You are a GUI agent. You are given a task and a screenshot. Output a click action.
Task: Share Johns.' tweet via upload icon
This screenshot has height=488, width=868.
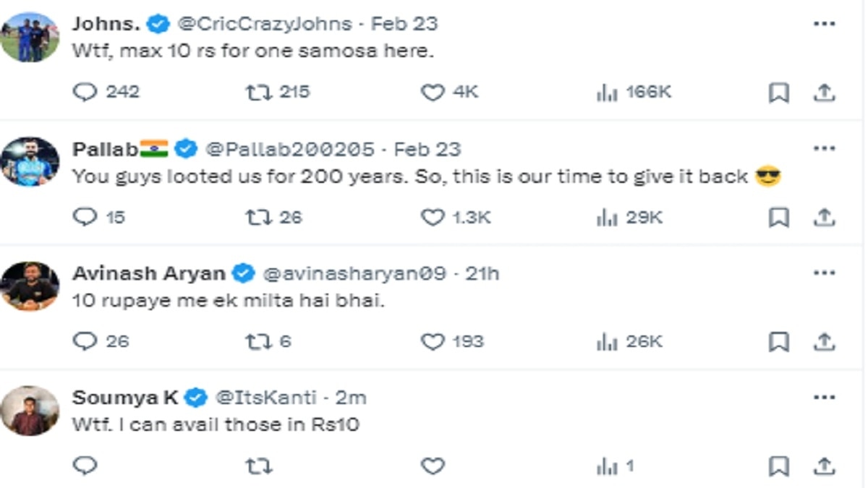(x=825, y=93)
